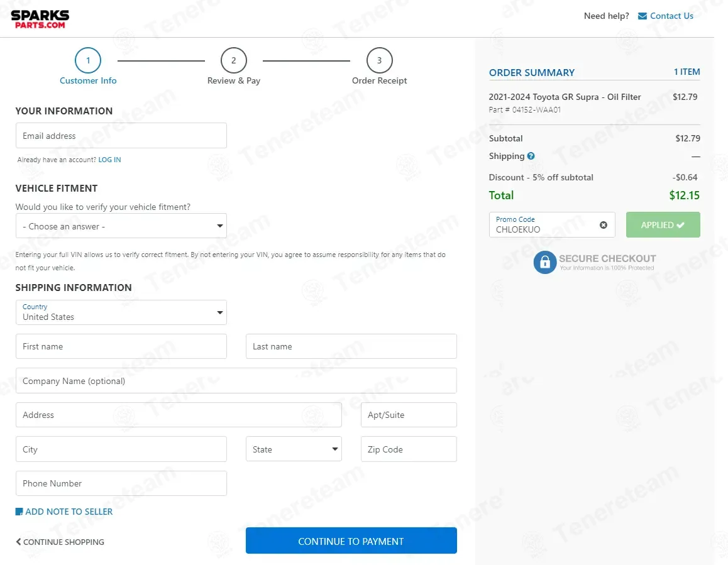Expand the Country dropdown

121,312
